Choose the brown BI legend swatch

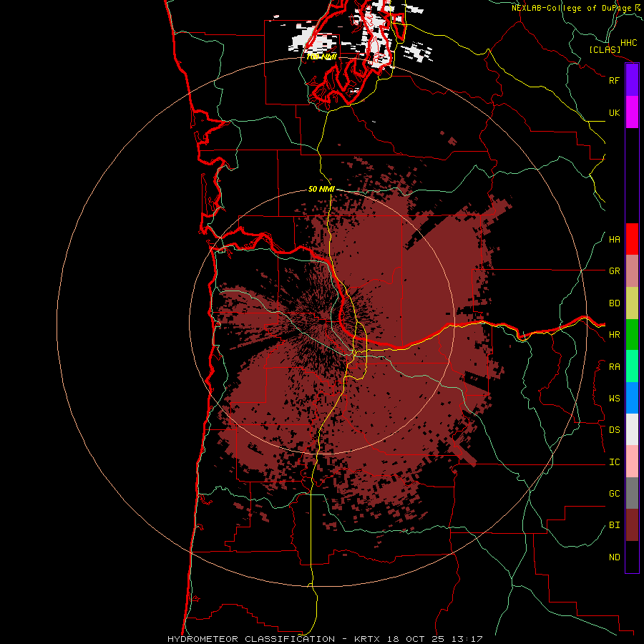(x=632, y=525)
